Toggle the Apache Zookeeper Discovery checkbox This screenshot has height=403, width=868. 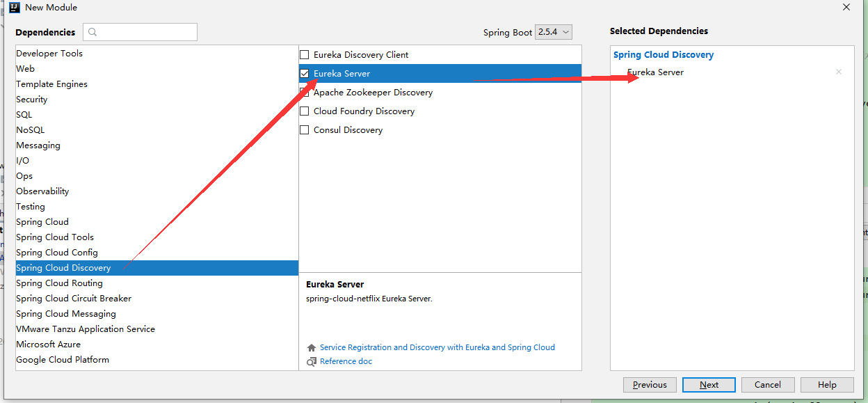(x=304, y=92)
